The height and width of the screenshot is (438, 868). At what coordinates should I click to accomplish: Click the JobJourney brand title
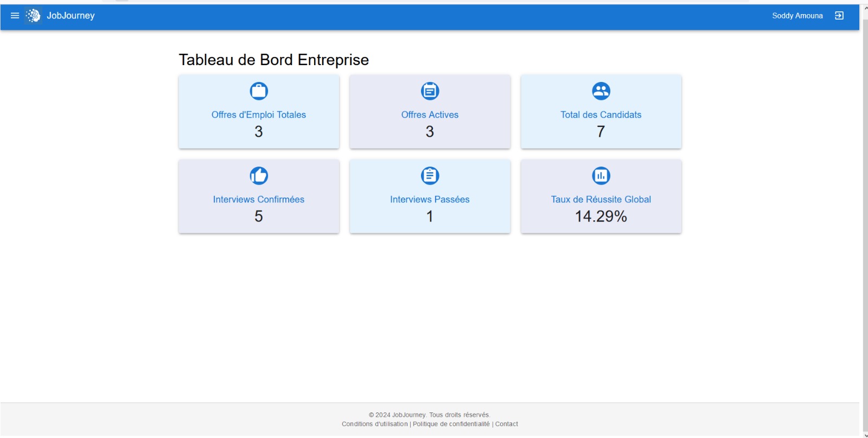pyautogui.click(x=71, y=16)
